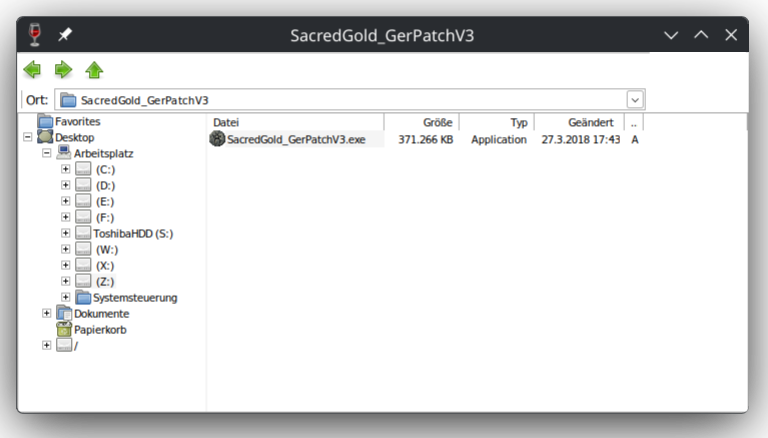Select the ToshibaHDD (S:) label
Screen dimensions: 768x438
[x=133, y=234]
